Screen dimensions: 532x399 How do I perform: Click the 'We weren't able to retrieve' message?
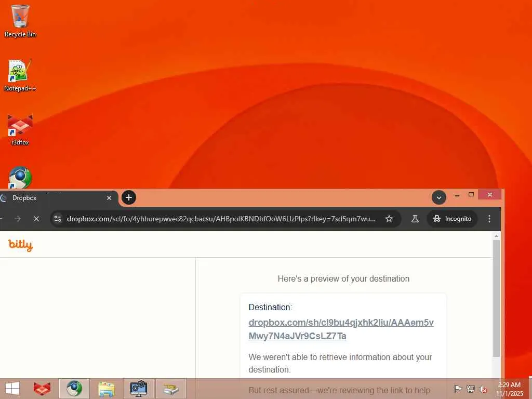pyautogui.click(x=340, y=363)
